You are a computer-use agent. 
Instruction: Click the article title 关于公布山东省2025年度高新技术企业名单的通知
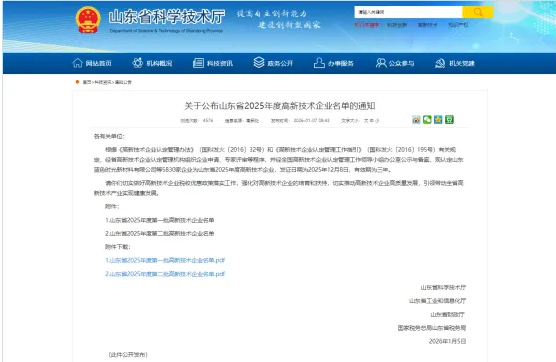[x=279, y=106]
